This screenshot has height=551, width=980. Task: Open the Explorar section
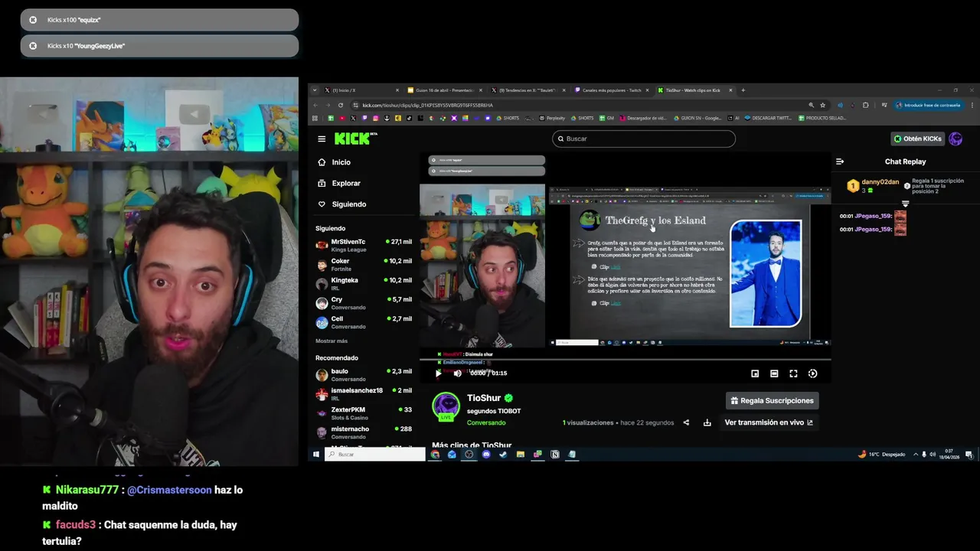point(339,184)
